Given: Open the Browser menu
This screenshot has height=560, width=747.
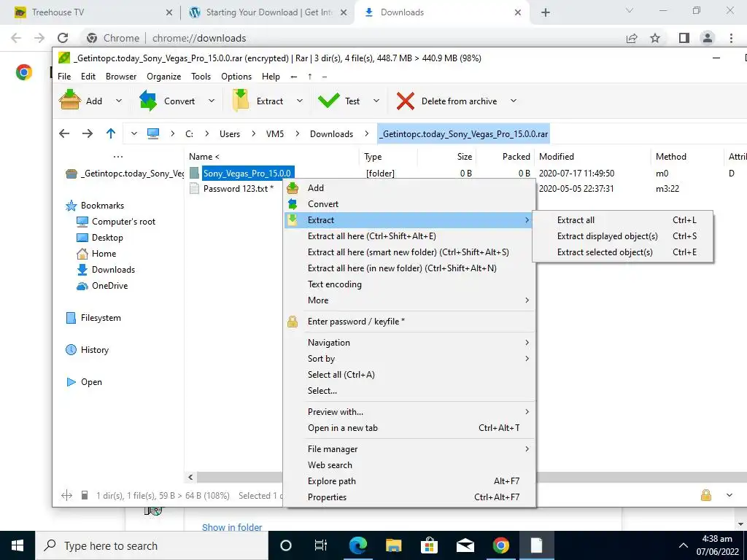Looking at the screenshot, I should (x=121, y=76).
